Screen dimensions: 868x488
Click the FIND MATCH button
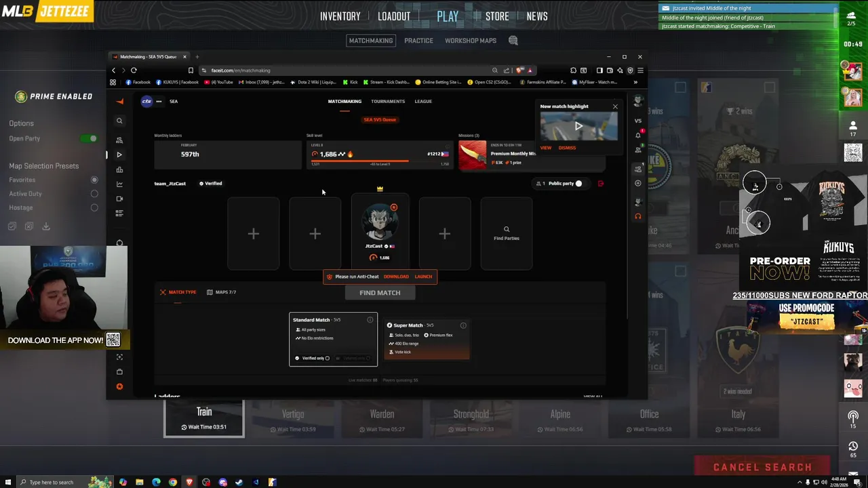pos(380,293)
